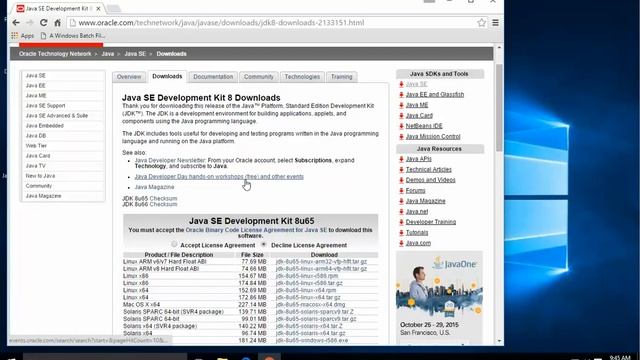Open Java Developer Newsletter link
Screen dimensions: 640x360
(170, 160)
